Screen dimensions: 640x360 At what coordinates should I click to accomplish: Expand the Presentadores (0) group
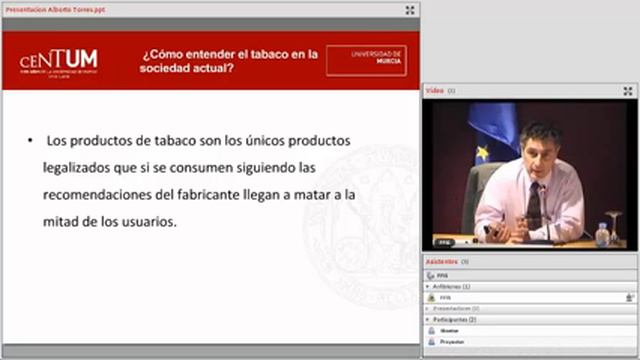click(x=428, y=309)
